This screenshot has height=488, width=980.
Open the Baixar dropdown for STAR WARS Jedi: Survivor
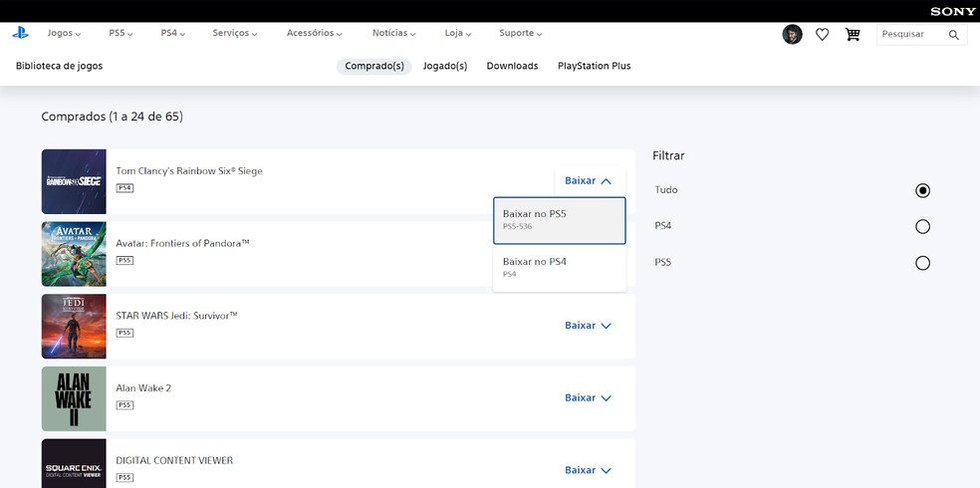pyautogui.click(x=589, y=326)
